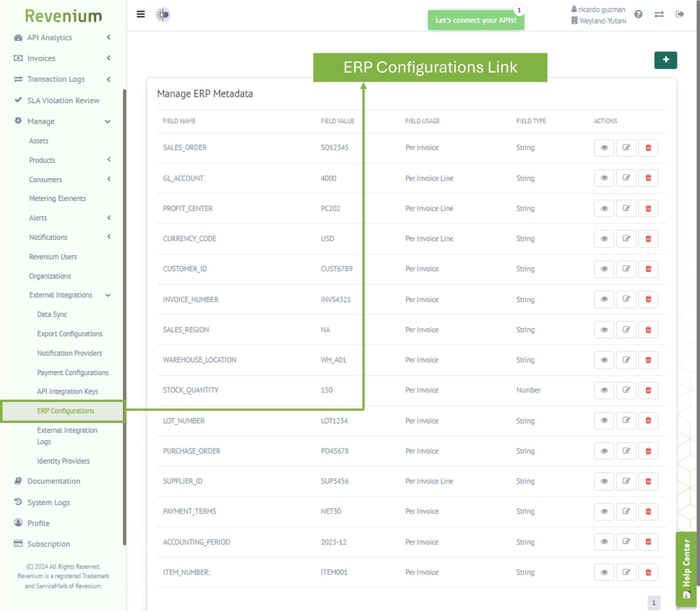Image resolution: width=700 pixels, height=611 pixels.
Task: Click Let's connect your APIs! button
Action: coord(476,20)
